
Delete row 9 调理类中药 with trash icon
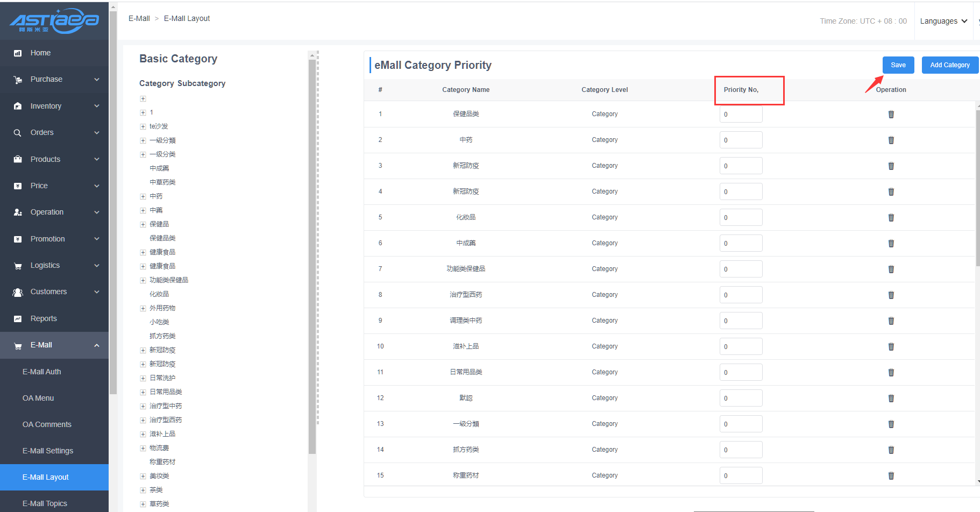[891, 321]
